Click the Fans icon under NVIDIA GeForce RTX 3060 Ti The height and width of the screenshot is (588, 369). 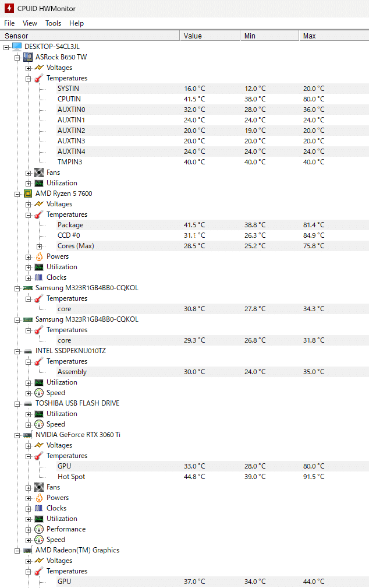pyautogui.click(x=39, y=487)
